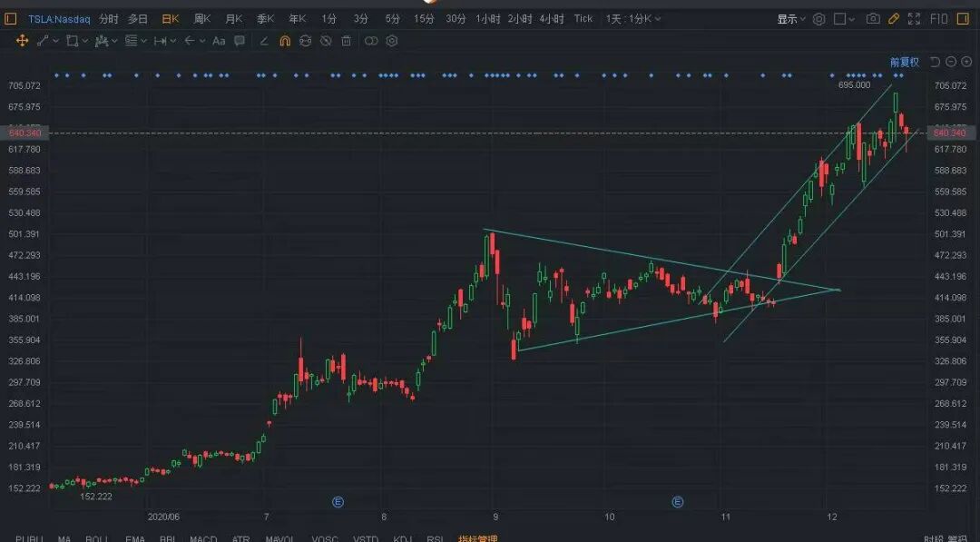Take a chart snapshot with camera icon

873,19
